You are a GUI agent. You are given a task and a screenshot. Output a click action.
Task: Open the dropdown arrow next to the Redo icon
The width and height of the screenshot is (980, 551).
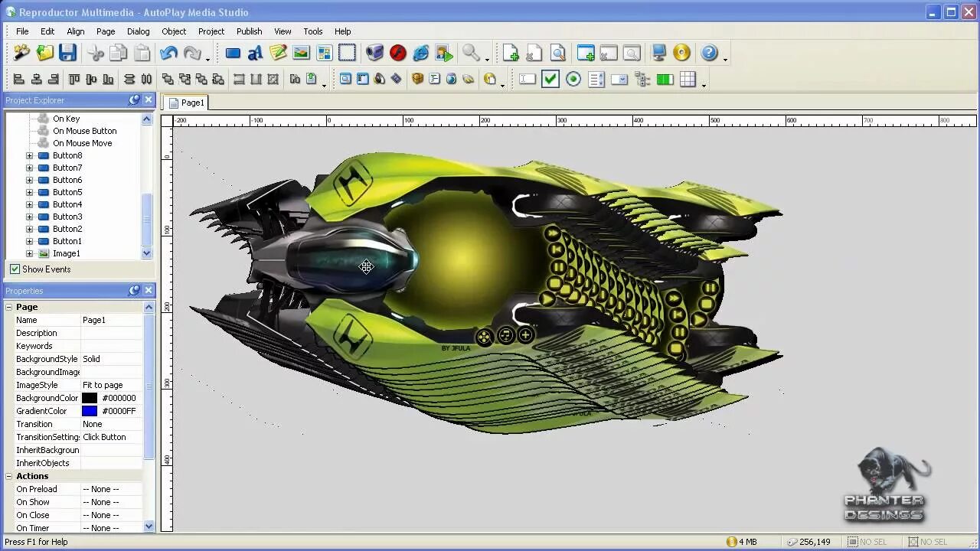207,57
